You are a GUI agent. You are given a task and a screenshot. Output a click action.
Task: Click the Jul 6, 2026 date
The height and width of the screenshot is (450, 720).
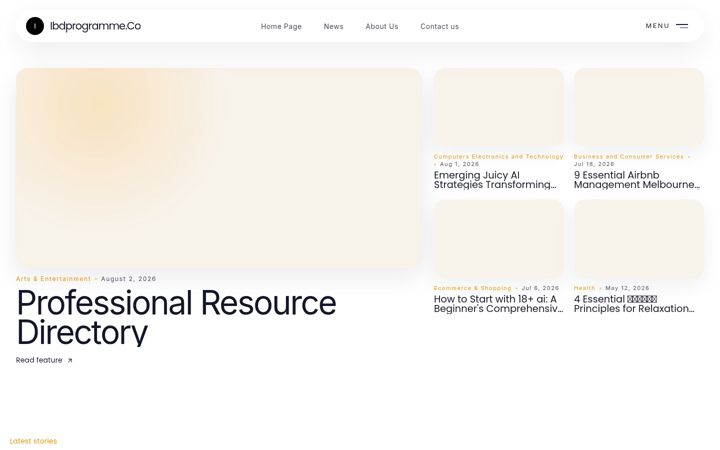540,288
